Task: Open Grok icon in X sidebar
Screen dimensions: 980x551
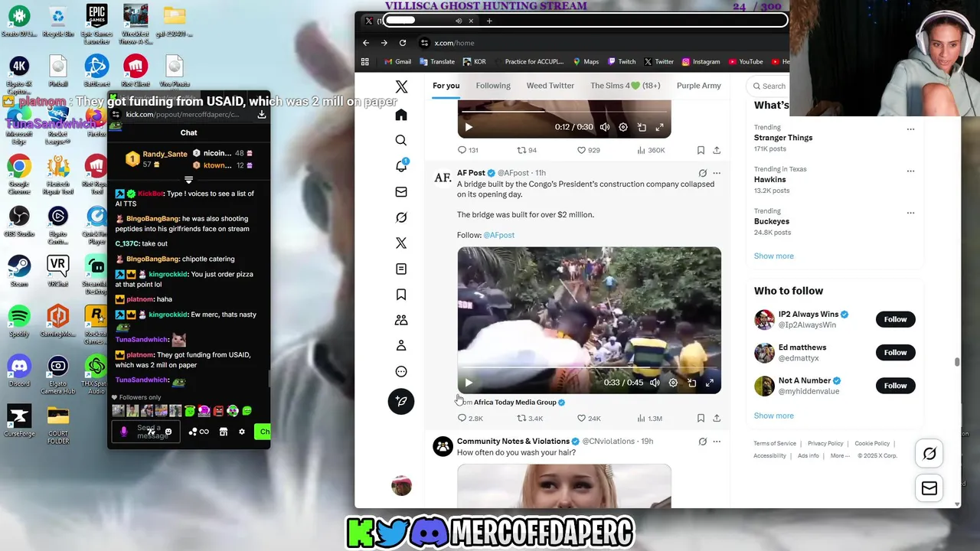Action: pos(401,217)
